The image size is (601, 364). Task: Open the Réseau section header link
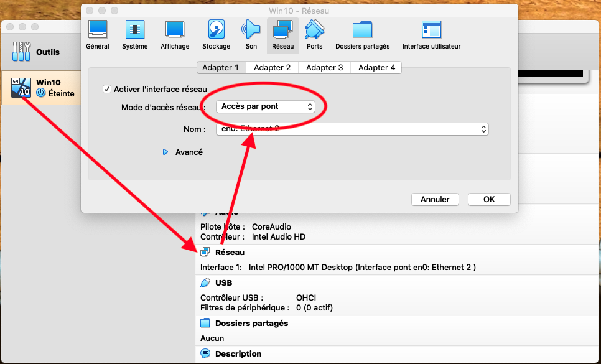point(230,253)
